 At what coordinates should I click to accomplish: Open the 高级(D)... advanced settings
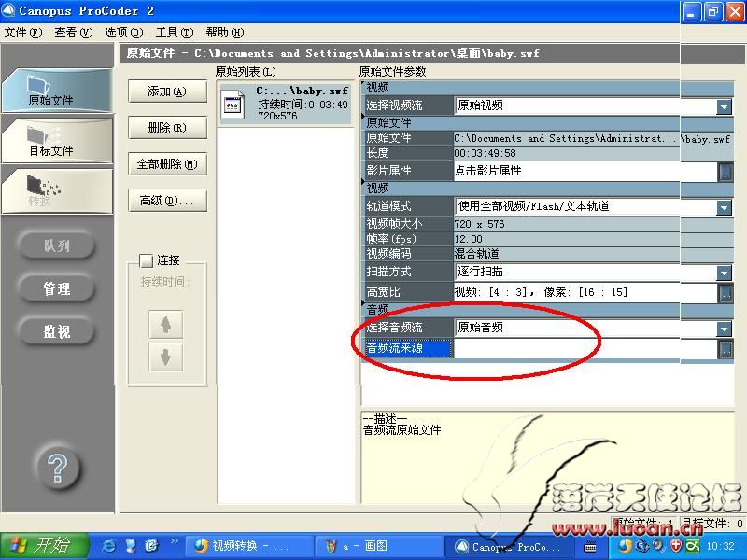tap(167, 201)
